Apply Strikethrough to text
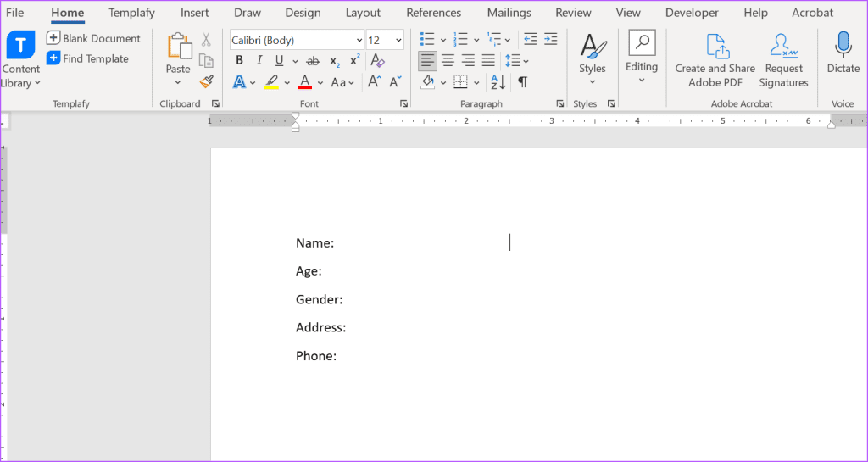This screenshot has height=462, width=868. (x=314, y=61)
